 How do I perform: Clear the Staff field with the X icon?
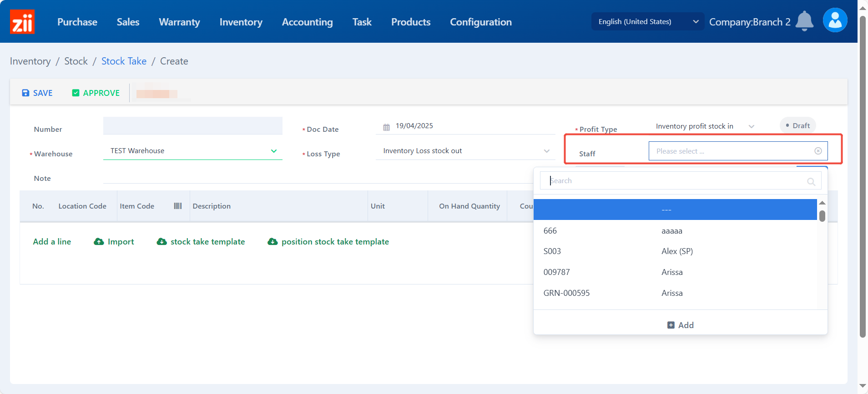[818, 151]
